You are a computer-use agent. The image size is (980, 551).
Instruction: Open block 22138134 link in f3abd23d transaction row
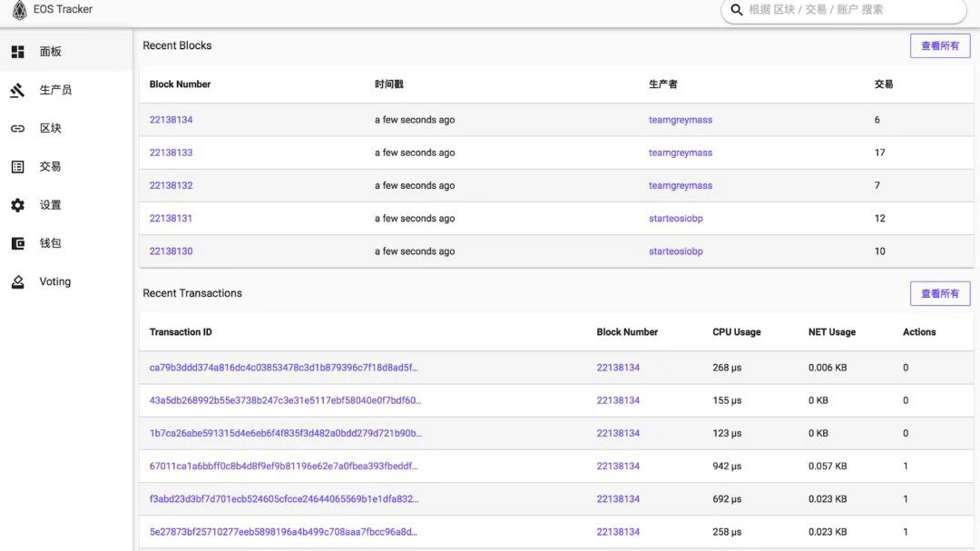(618, 499)
